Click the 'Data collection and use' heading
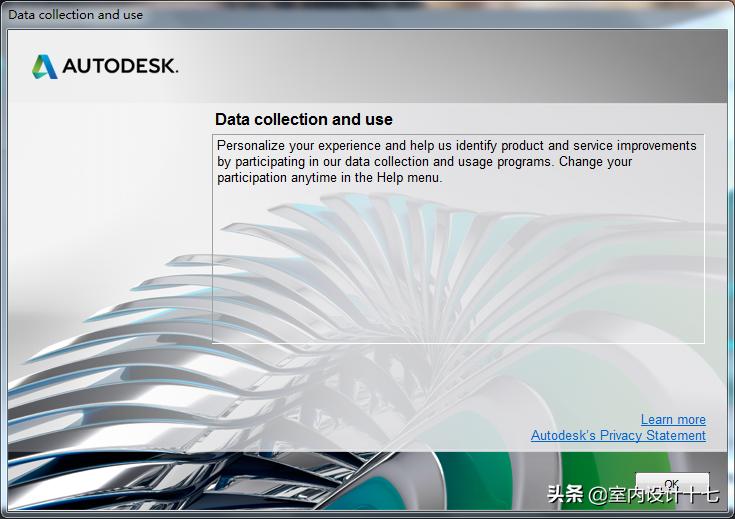The width and height of the screenshot is (735, 519). coord(304,120)
